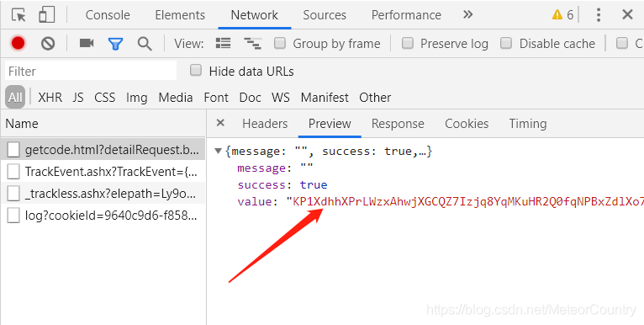Filter requests by Manifest
The width and height of the screenshot is (644, 325).
click(x=325, y=98)
